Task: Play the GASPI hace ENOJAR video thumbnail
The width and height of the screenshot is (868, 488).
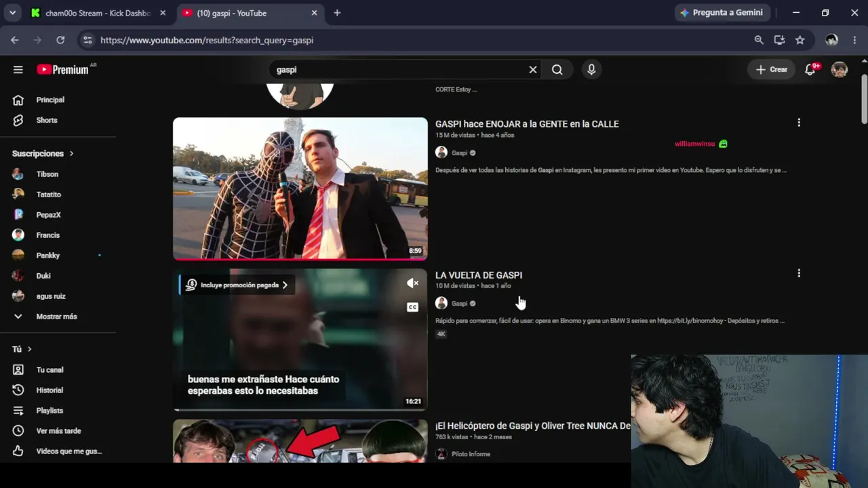Action: tap(300, 188)
